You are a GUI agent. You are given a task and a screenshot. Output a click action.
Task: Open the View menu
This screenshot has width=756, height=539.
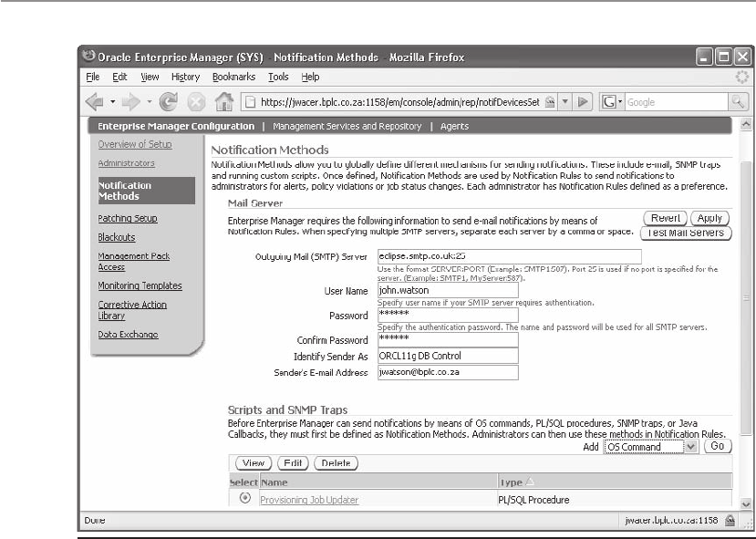pos(150,77)
